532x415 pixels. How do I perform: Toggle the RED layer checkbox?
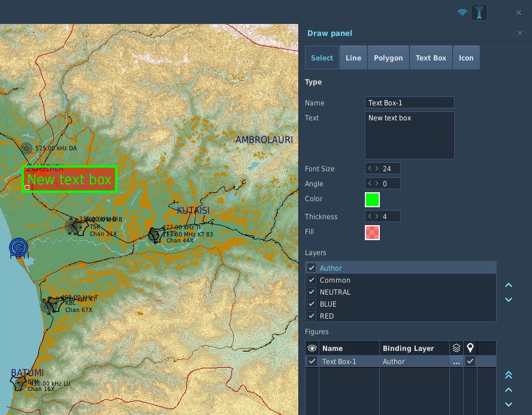point(312,316)
